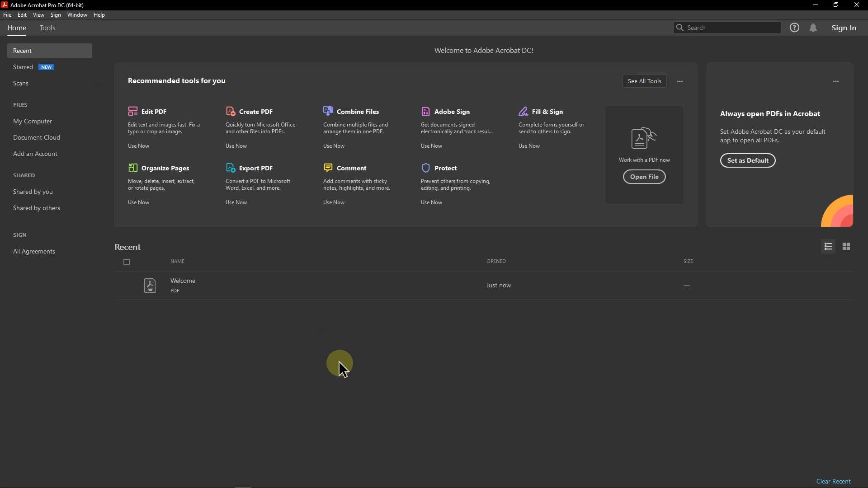Open the Window menu

[x=77, y=15]
